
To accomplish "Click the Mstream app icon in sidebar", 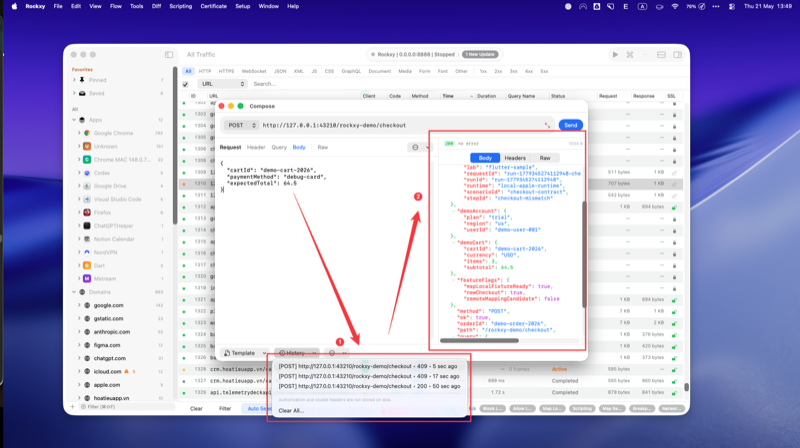I will coord(87,279).
